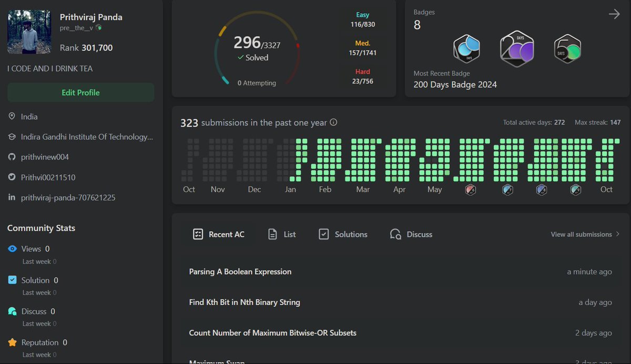Click the blue 100 Days badge

click(467, 48)
